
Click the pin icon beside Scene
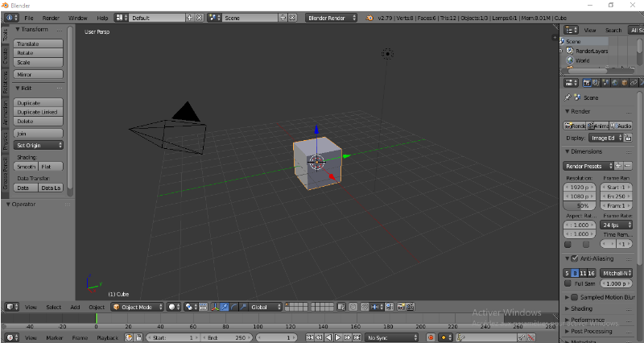(568, 97)
